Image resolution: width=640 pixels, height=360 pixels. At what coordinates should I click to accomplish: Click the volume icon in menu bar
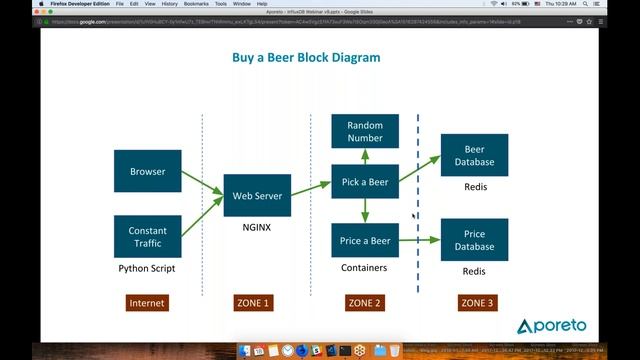504,4
